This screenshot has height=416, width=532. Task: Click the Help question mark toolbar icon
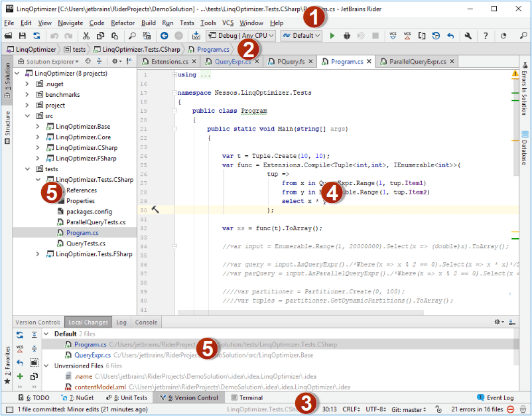click(x=486, y=36)
